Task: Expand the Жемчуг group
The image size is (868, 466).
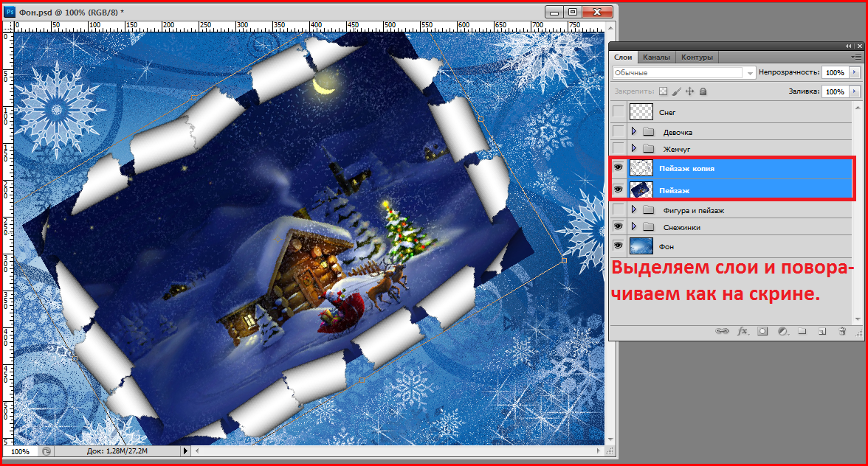Action: pos(634,148)
